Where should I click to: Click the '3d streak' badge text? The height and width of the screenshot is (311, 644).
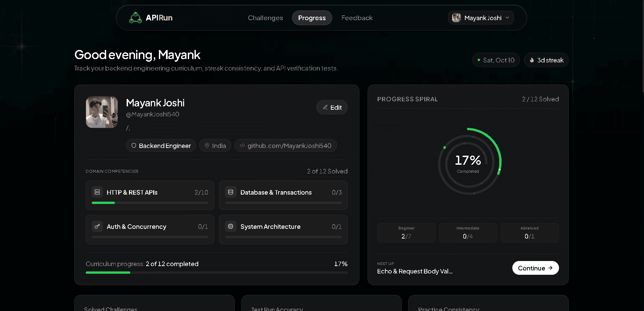point(550,60)
